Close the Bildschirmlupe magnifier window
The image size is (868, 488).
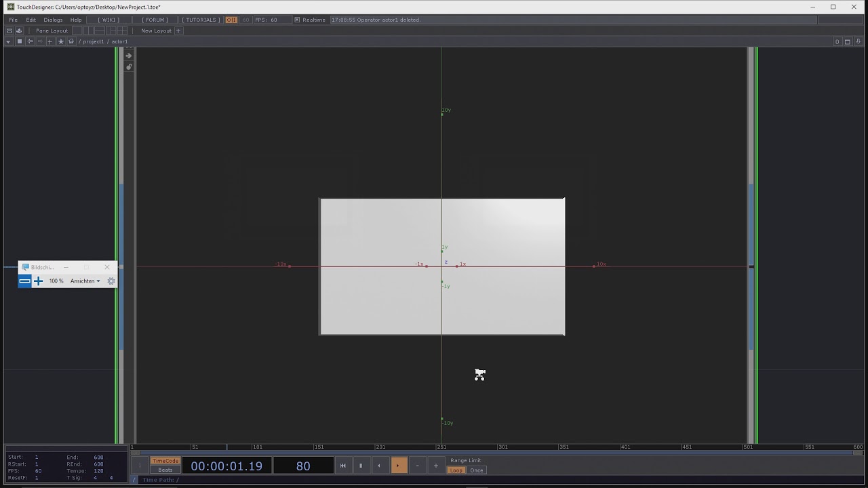coord(107,267)
